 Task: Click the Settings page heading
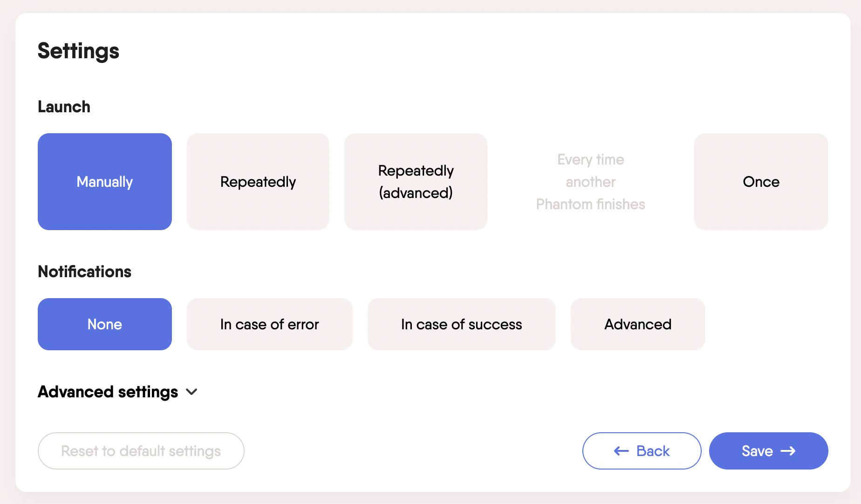pos(78,51)
